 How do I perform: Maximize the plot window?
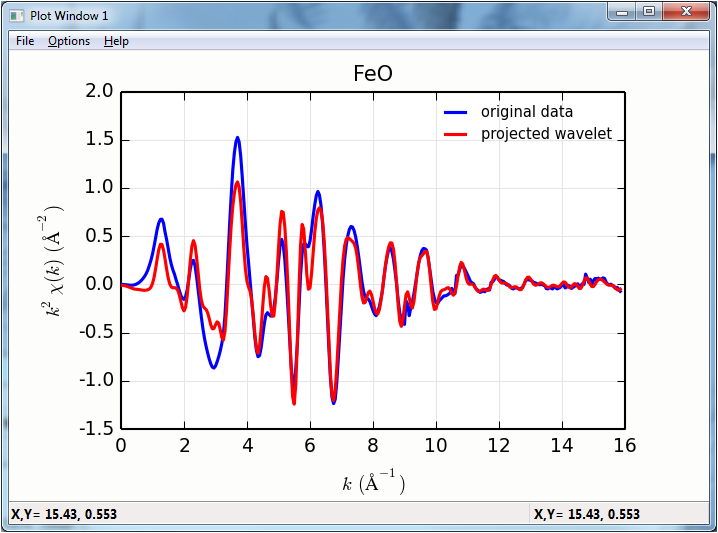(649, 11)
